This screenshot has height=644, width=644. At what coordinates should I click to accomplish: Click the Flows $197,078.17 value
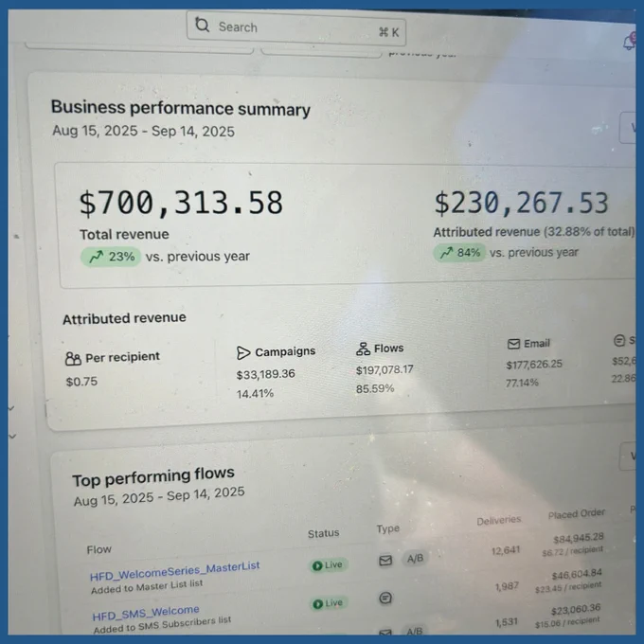385,370
